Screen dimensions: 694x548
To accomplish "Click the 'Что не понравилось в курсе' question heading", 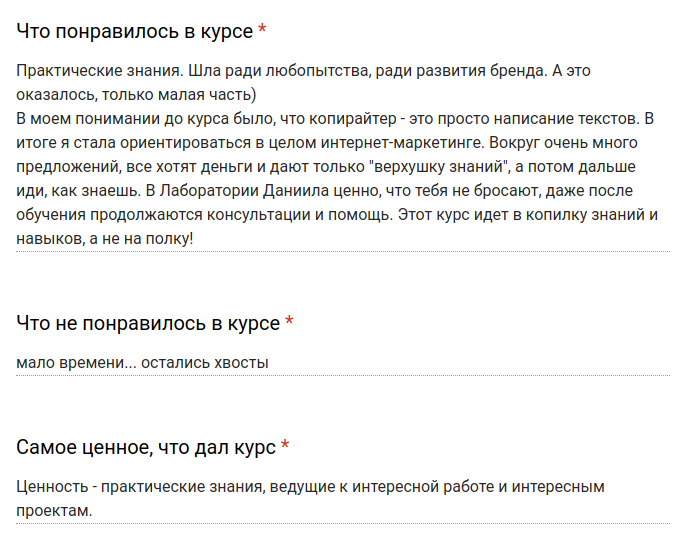I will (148, 324).
